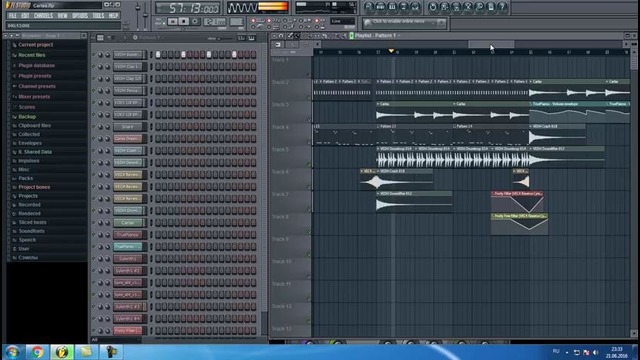Image resolution: width=640 pixels, height=360 pixels.
Task: Arm recording with the record button
Action: tap(195, 21)
